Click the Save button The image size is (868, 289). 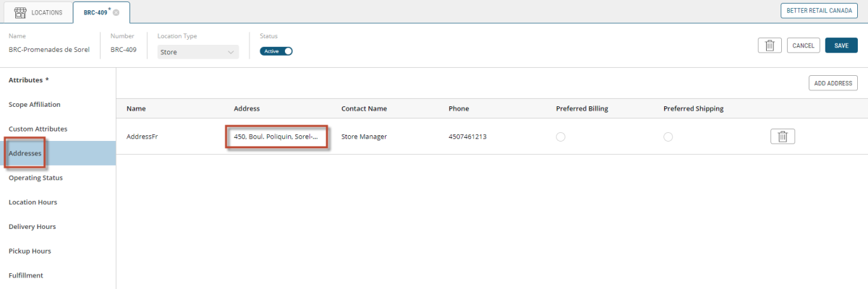click(841, 46)
